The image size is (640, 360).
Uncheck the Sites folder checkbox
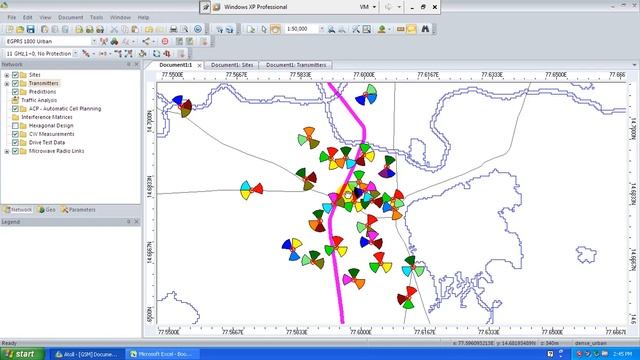pos(15,75)
